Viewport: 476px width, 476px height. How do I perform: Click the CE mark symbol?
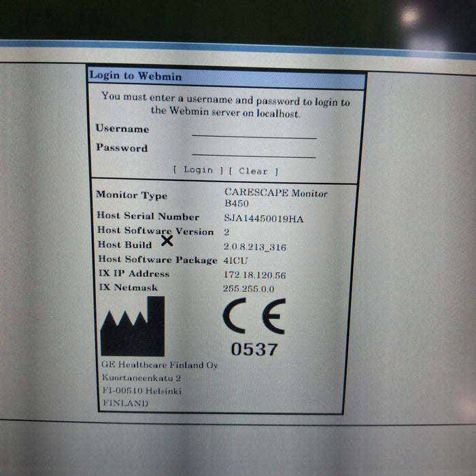click(x=254, y=316)
